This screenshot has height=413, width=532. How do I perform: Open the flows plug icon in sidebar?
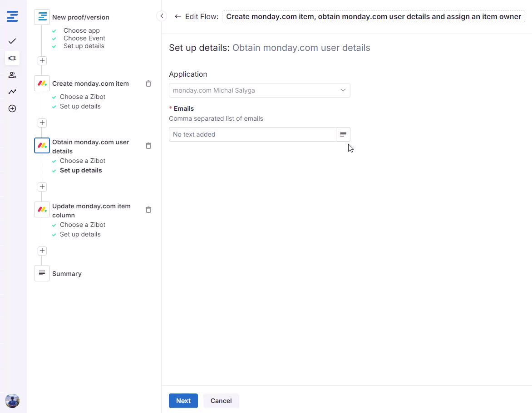tap(12, 58)
